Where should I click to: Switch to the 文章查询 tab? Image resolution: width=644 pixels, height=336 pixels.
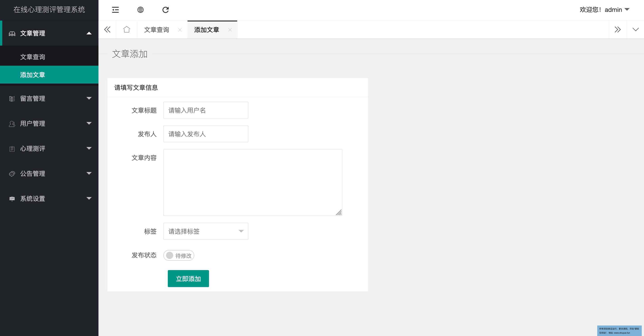pos(156,30)
